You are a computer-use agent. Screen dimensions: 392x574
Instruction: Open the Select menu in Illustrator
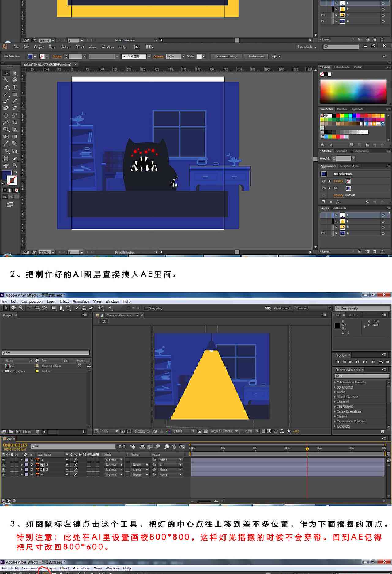pos(66,47)
